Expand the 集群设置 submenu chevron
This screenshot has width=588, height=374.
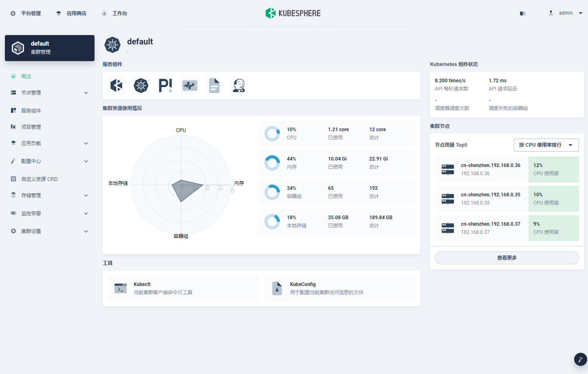(86, 231)
